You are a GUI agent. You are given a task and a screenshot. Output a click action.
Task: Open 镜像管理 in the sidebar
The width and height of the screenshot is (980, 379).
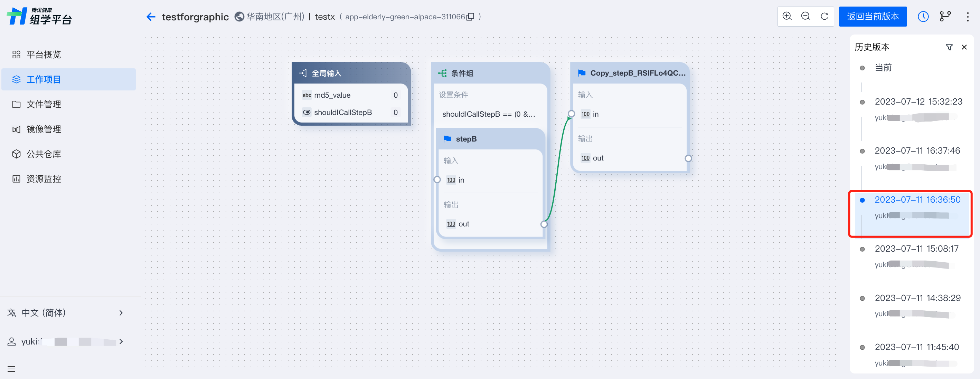pos(44,129)
